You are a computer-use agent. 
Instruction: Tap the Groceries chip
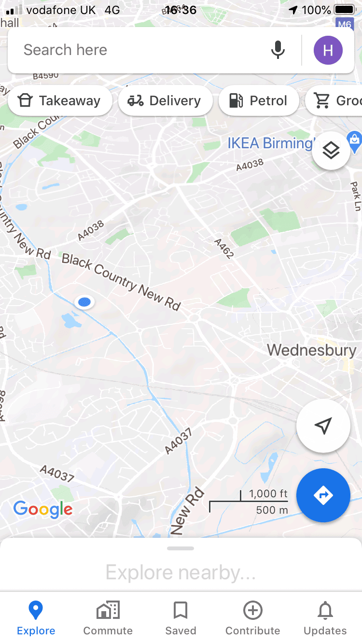[x=334, y=101]
